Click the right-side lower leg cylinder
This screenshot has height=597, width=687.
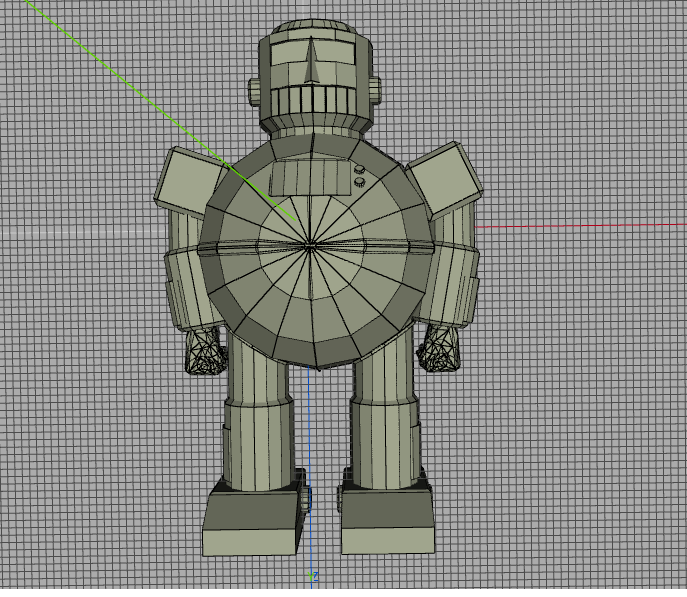(x=386, y=442)
